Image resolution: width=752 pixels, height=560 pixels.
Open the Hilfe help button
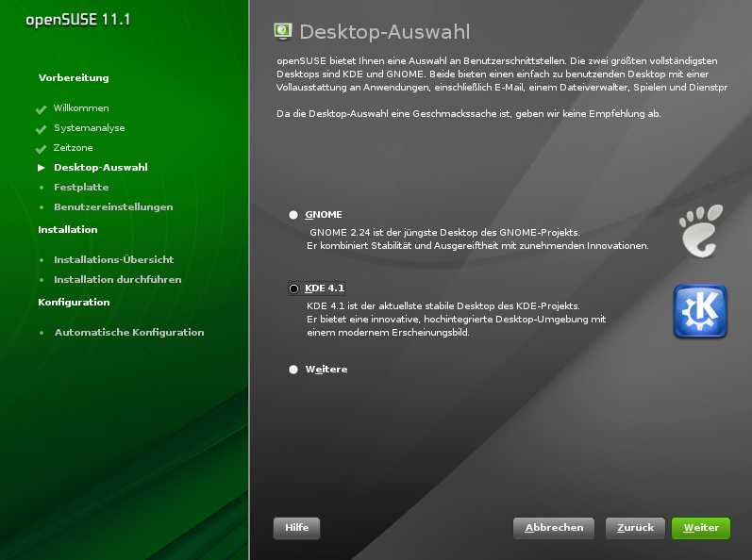tap(296, 528)
